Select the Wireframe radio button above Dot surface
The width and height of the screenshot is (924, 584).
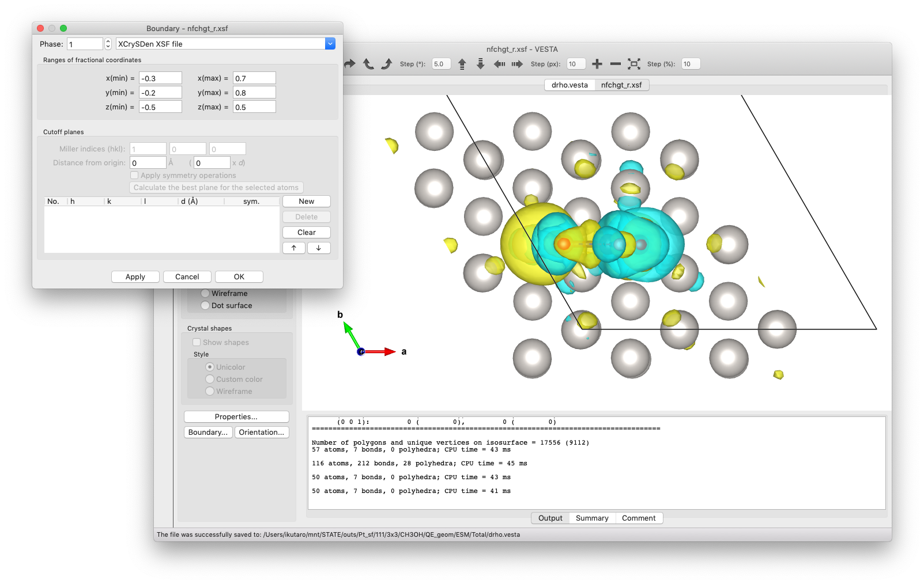pos(205,293)
